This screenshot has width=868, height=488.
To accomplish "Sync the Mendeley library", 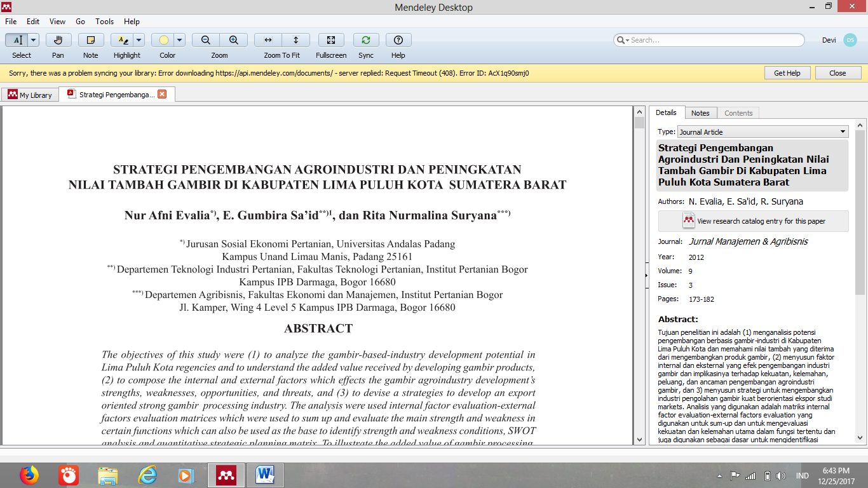I will 366,40.
